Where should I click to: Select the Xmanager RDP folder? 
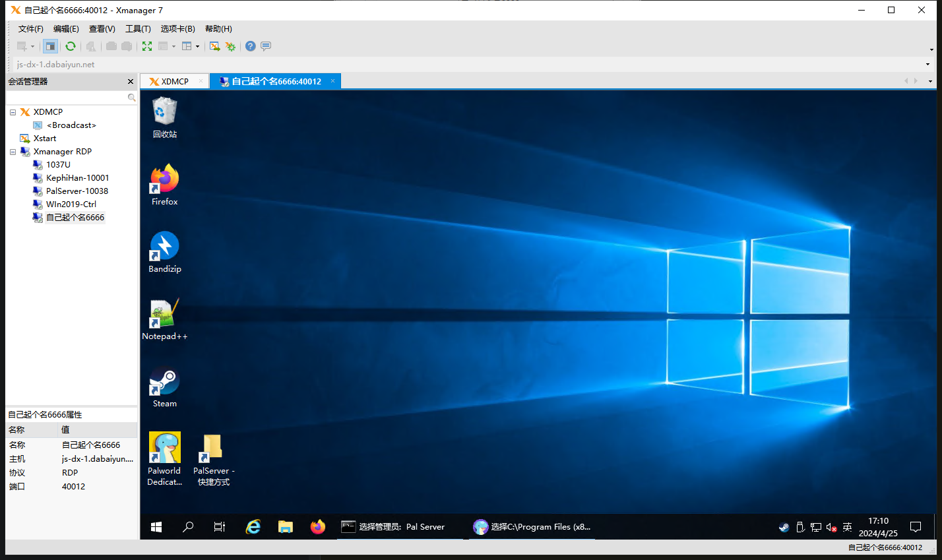[63, 152]
